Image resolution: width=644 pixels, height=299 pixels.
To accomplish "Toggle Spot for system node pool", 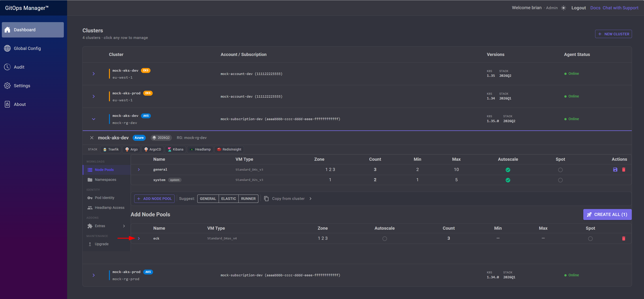I will click(560, 180).
